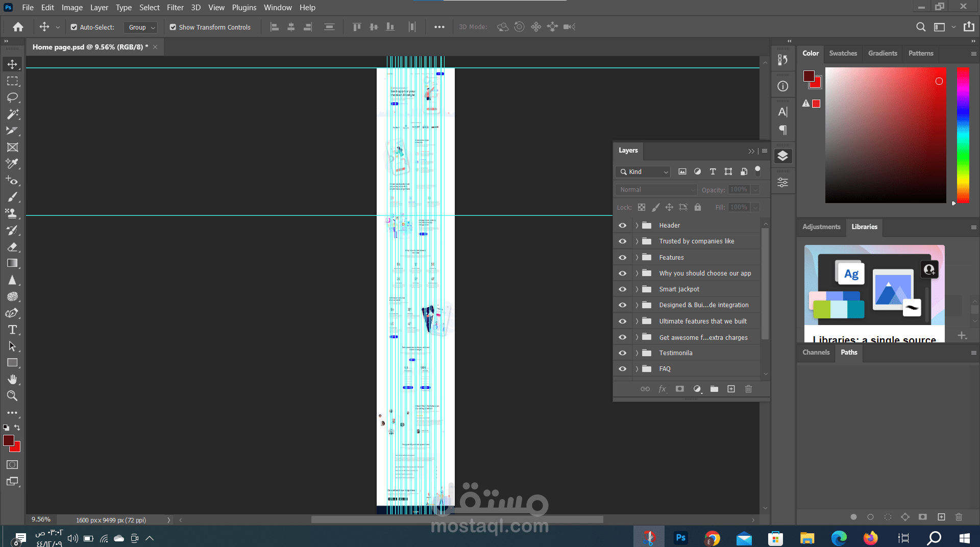
Task: Select the Lasso tool
Action: coord(12,97)
